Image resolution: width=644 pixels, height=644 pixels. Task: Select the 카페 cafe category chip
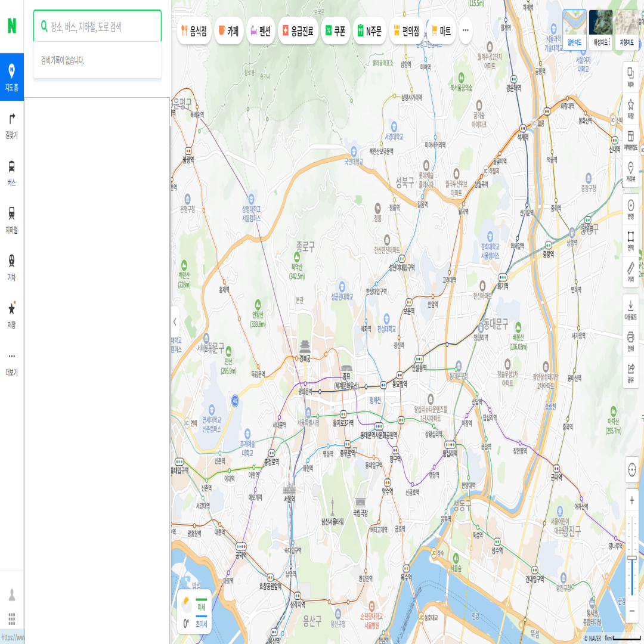(x=228, y=31)
